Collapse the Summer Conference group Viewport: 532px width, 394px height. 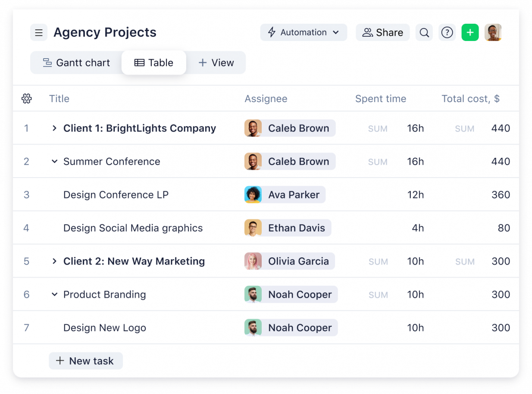tap(54, 162)
